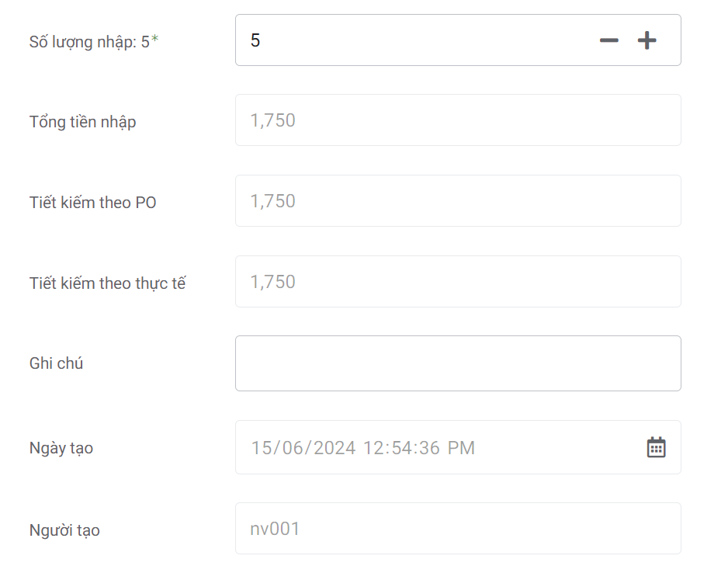Increase import quantity with plus icon

647,40
